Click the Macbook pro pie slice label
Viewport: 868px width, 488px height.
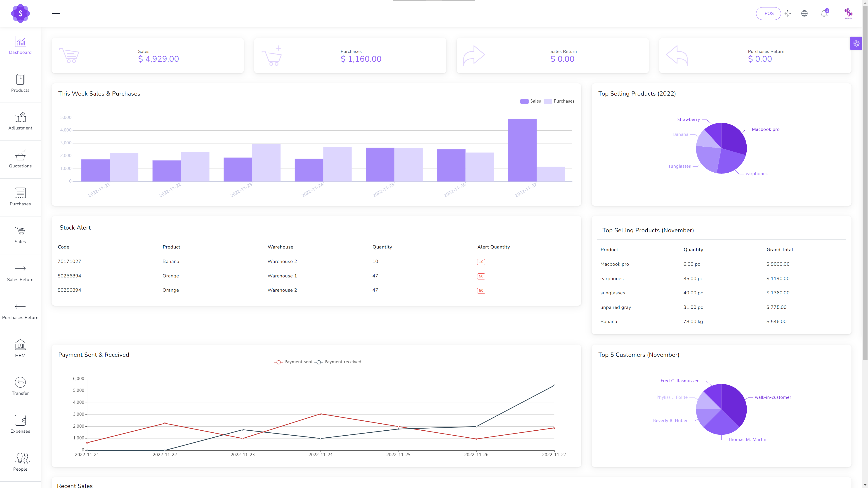(765, 129)
